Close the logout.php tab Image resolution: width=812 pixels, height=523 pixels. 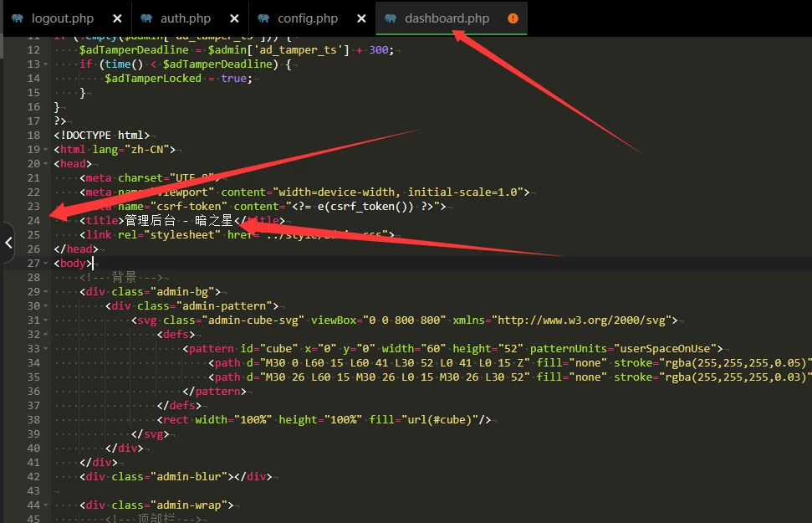pyautogui.click(x=116, y=18)
